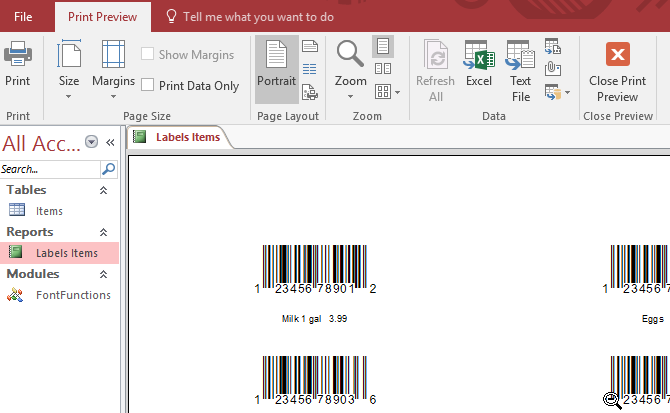670x413 pixels.
Task: Click Close Print Preview icon
Action: point(617,68)
